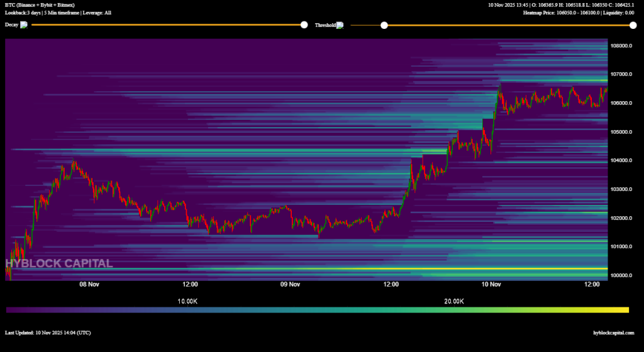The width and height of the screenshot is (644, 352).
Task: Click the Decay slider handle
Action: click(304, 25)
